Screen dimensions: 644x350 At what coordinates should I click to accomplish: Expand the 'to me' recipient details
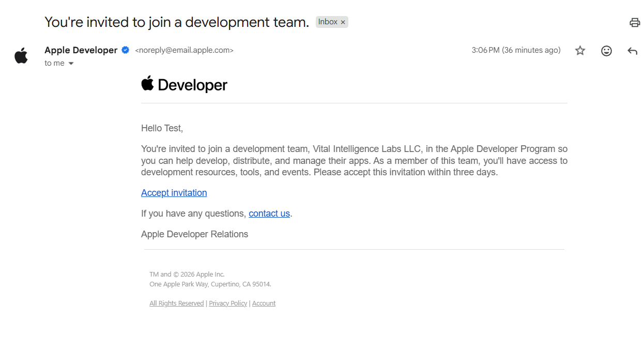pos(71,63)
